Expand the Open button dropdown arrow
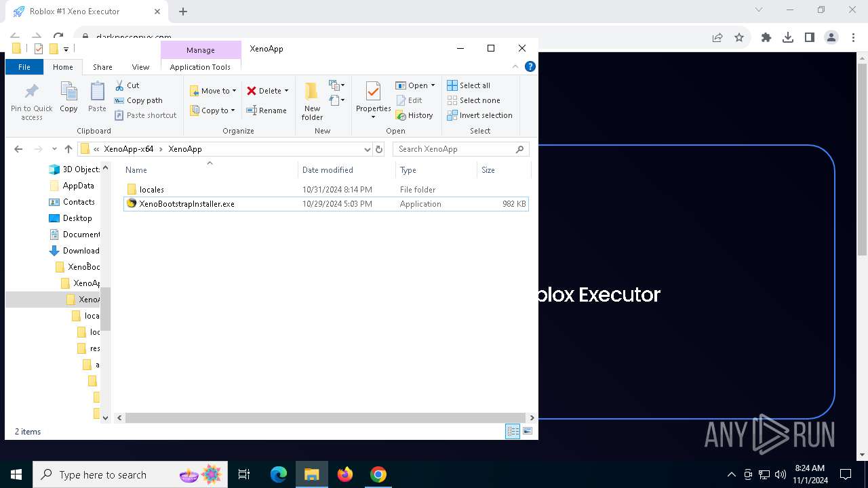 [433, 85]
